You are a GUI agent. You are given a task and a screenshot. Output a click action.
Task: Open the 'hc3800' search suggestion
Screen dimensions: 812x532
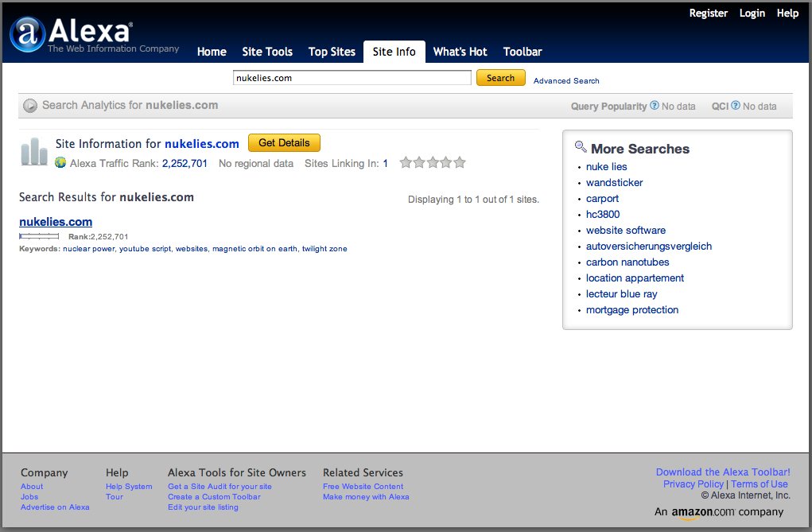pos(603,215)
